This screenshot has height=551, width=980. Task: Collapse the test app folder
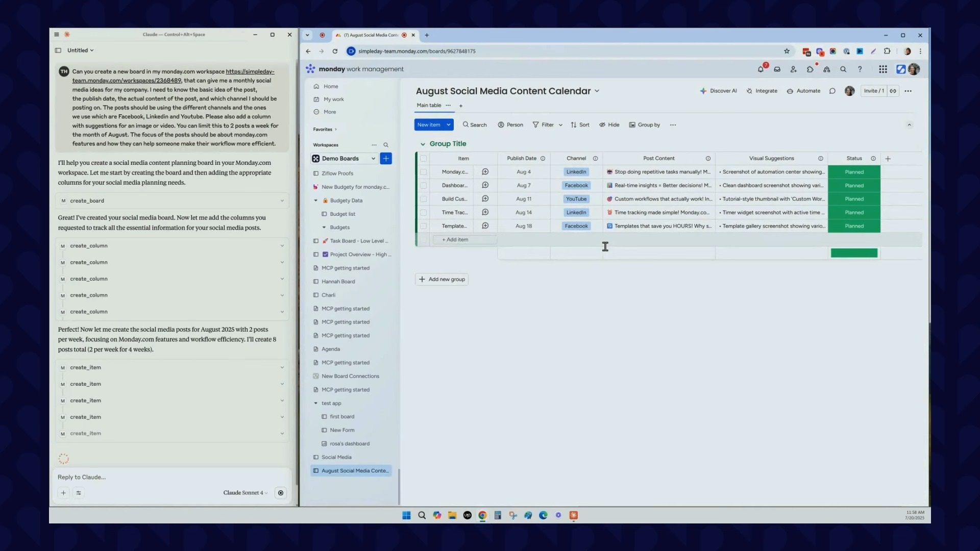315,404
